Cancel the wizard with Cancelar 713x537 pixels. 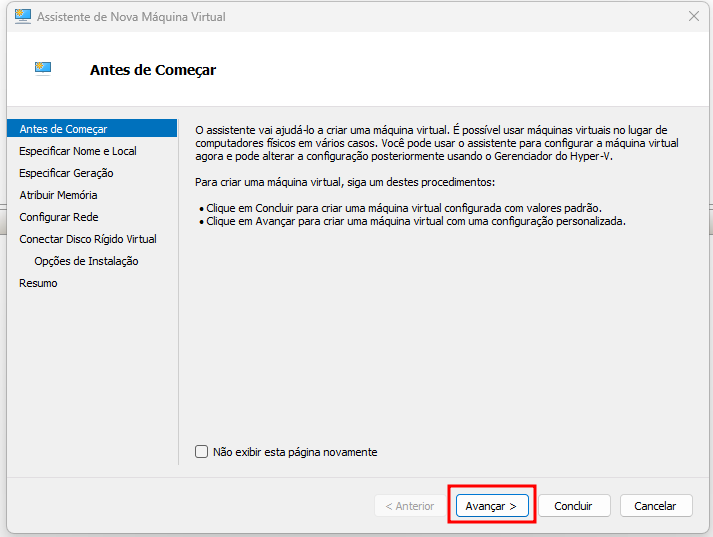click(x=656, y=506)
